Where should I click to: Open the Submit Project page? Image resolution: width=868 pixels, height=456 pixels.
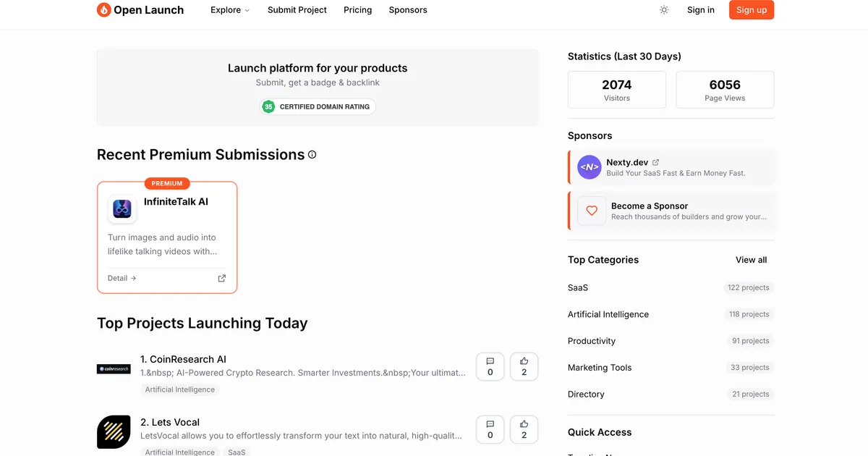coord(297,10)
